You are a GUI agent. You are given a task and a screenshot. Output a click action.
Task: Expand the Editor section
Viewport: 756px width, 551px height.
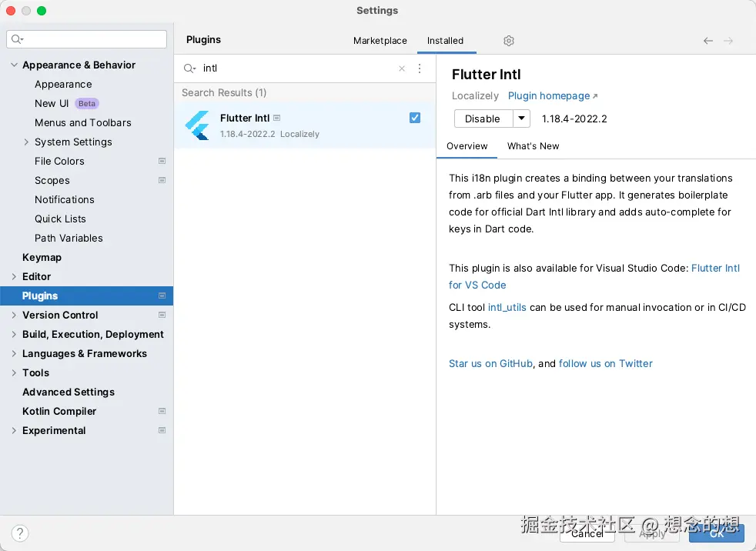tap(14, 276)
